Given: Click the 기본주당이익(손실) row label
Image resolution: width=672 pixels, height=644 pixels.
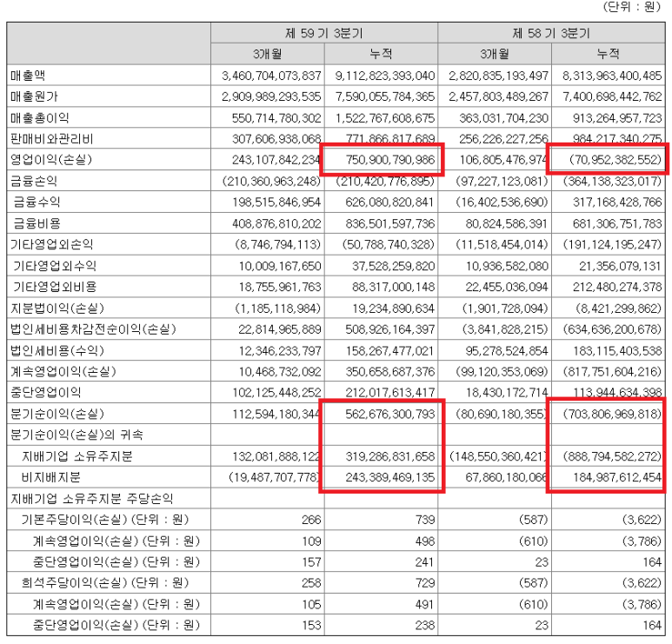Looking at the screenshot, I should (105, 520).
